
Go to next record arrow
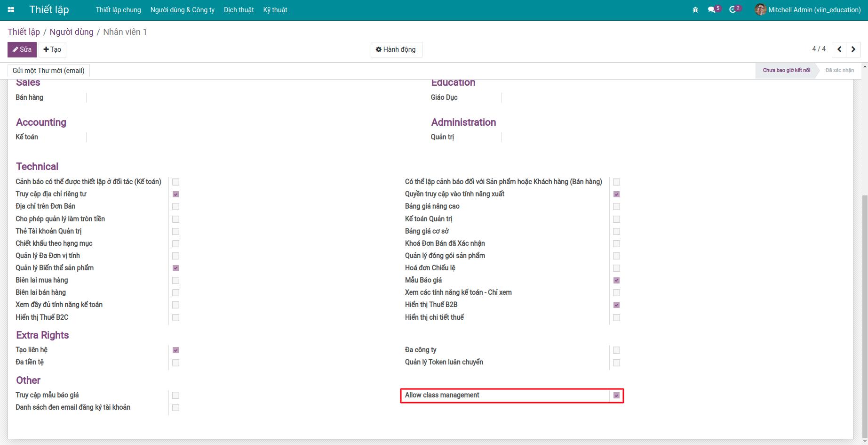click(x=853, y=49)
